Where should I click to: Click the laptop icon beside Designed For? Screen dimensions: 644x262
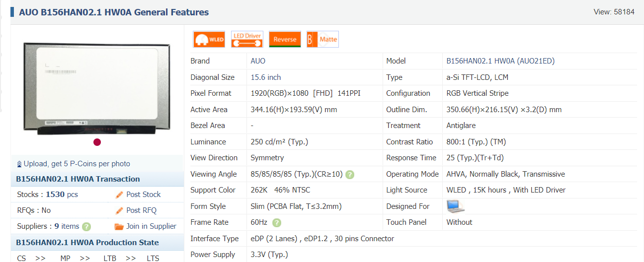click(x=455, y=206)
